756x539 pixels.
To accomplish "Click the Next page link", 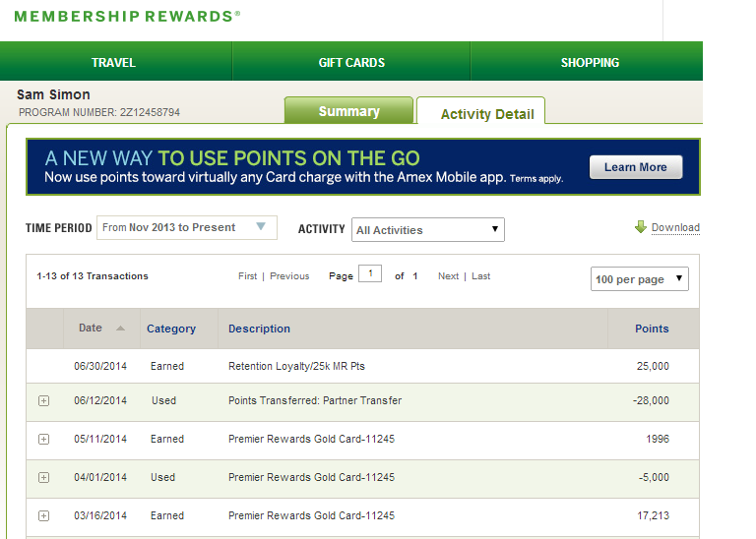I will pyautogui.click(x=449, y=276).
